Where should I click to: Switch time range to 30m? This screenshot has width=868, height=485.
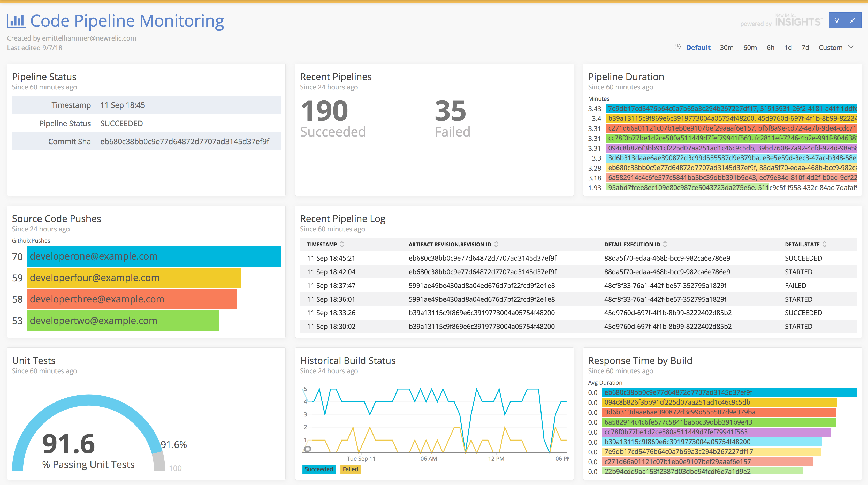point(726,48)
